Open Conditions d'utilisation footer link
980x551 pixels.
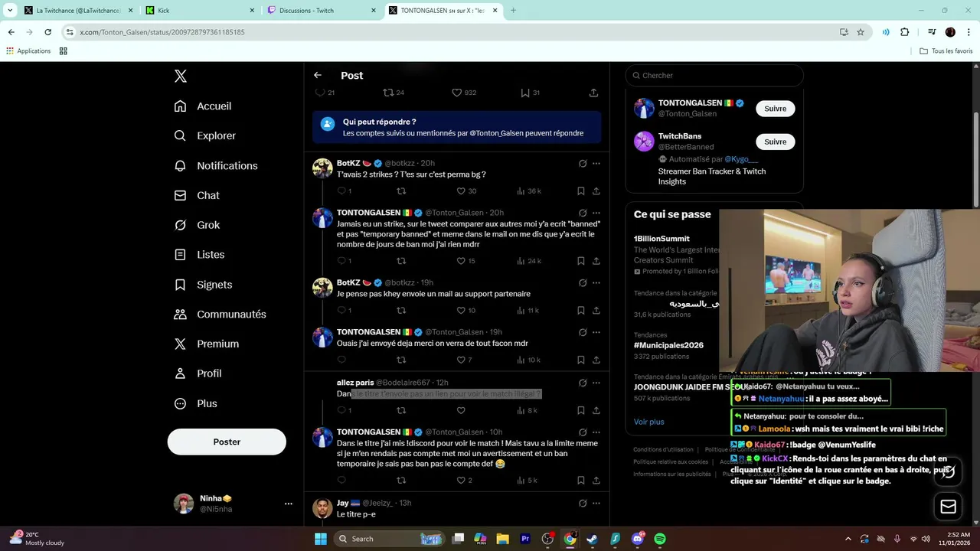coord(663,450)
